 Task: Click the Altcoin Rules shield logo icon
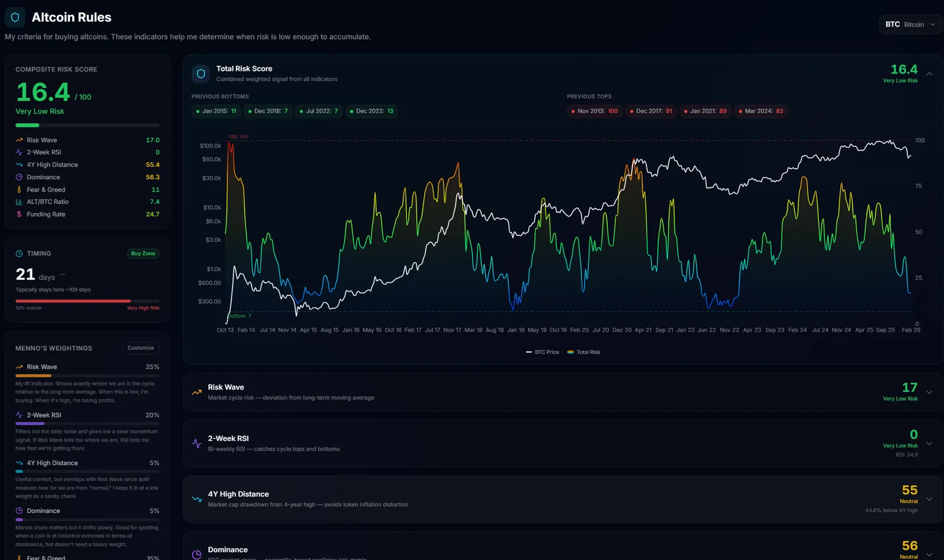pos(15,18)
